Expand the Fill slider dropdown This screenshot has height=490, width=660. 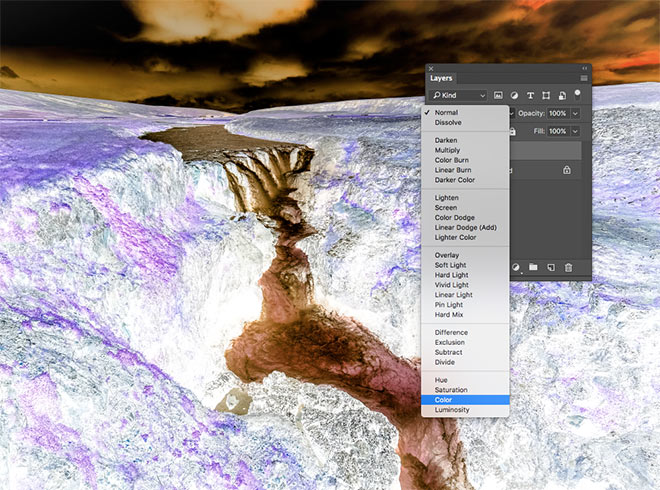[x=575, y=131]
